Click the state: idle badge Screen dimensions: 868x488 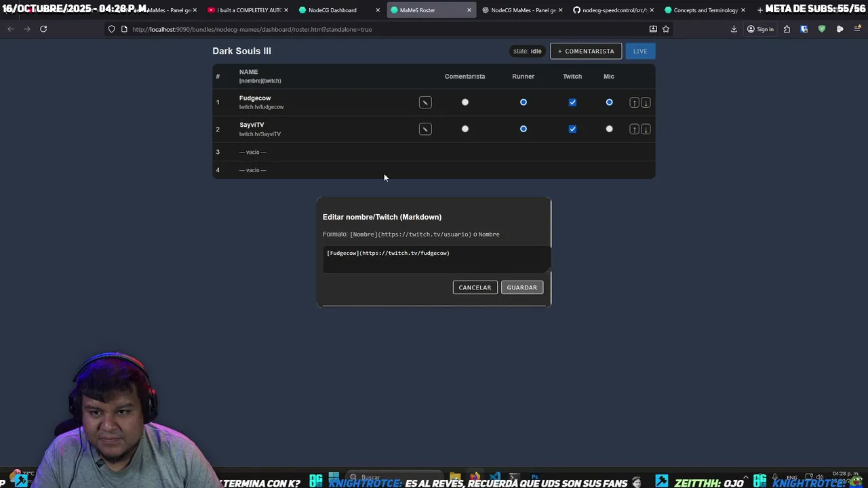click(x=528, y=51)
